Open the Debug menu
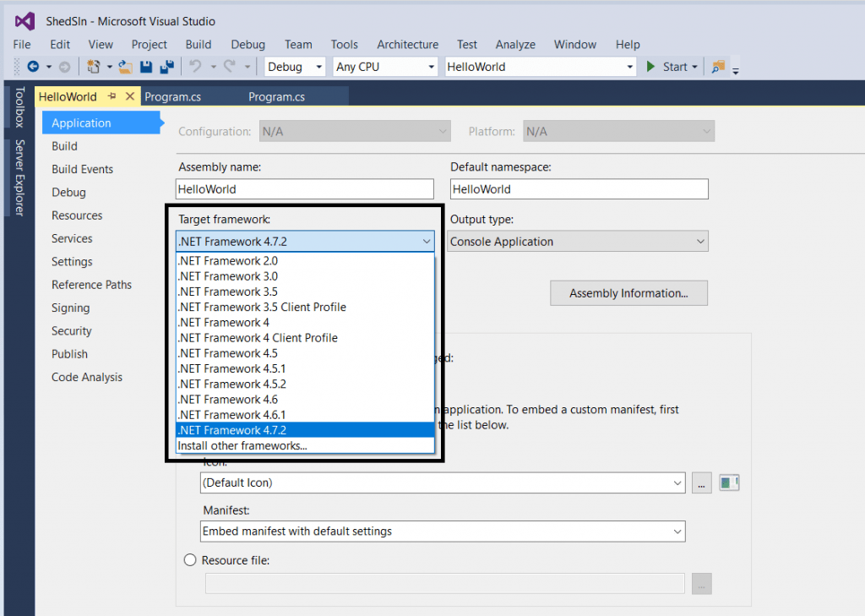 point(248,44)
